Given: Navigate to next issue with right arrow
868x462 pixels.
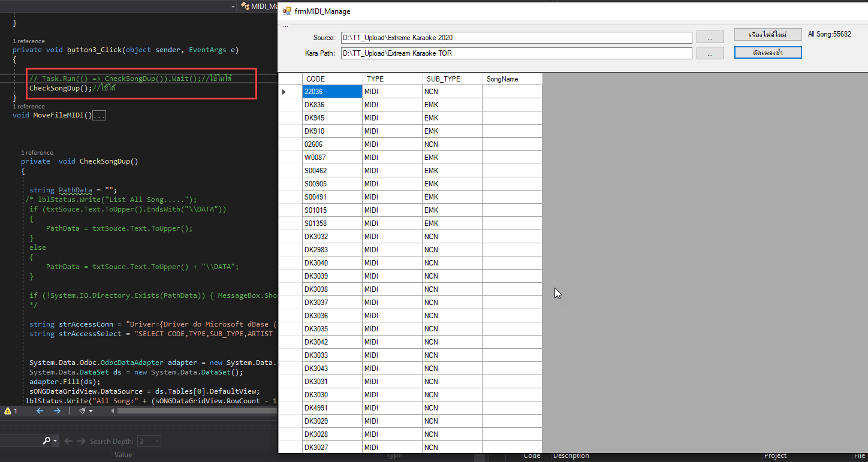Looking at the screenshot, I should [x=57, y=411].
